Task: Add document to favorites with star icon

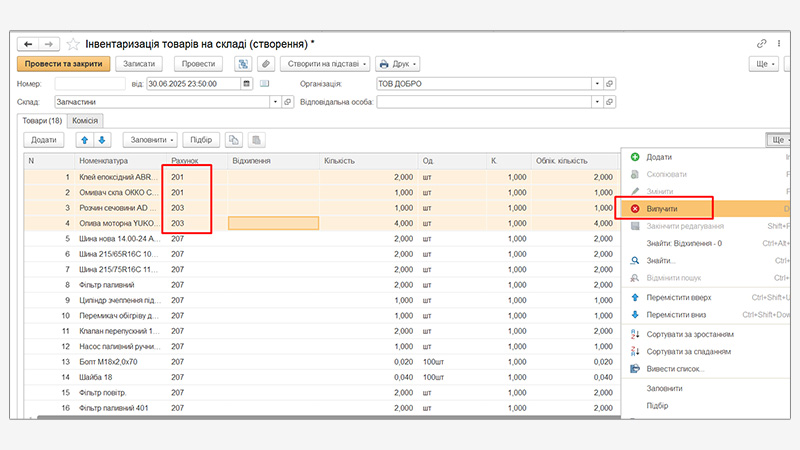Action: (73, 44)
